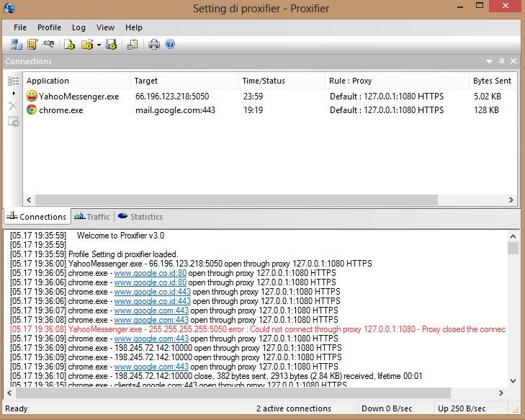The image size is (525, 420).
Task: Open www.google.com:443 link at 19:36:07
Action: (151, 310)
